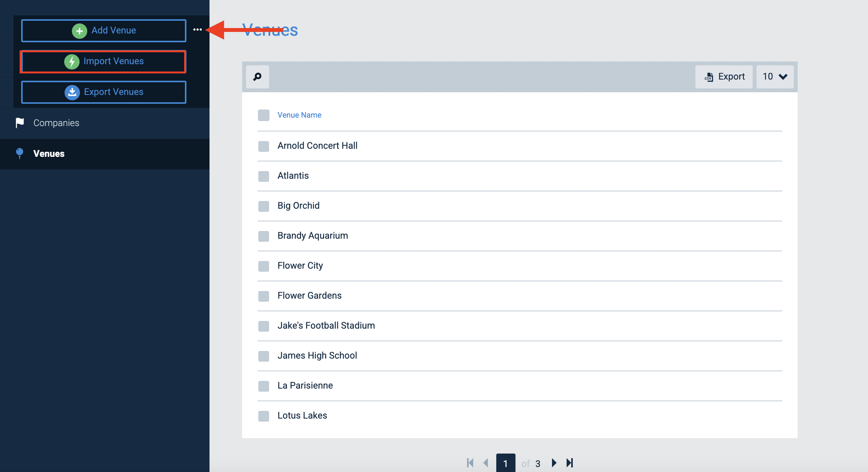Jump to the last page arrow
The image size is (868, 472).
[x=570, y=463]
